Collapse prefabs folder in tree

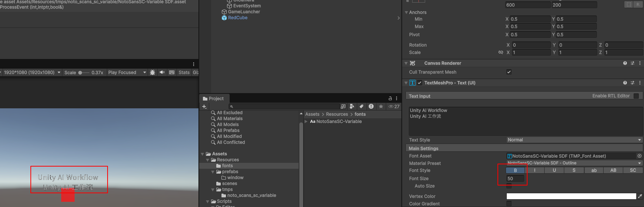click(213, 172)
